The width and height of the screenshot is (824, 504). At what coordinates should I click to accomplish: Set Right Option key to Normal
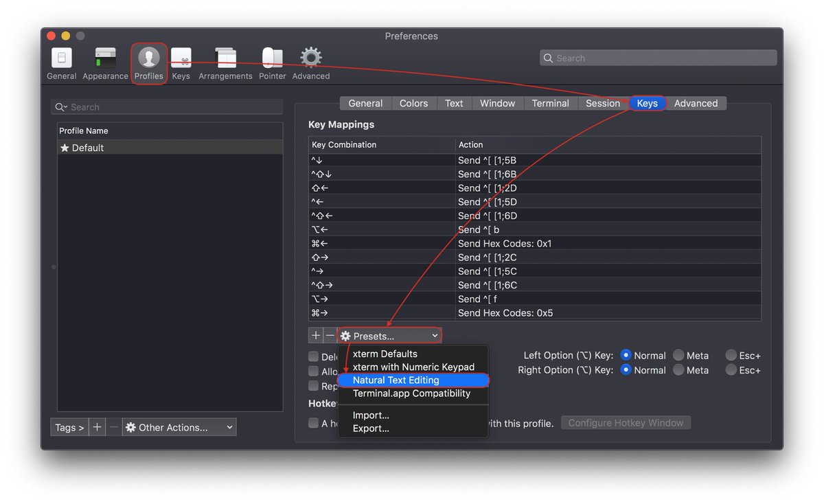626,369
